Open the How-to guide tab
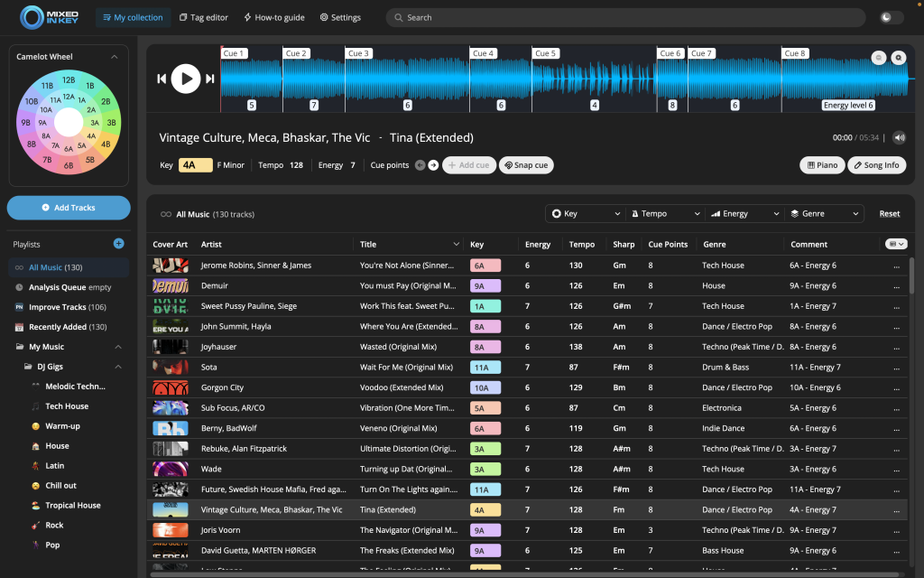 (x=273, y=17)
